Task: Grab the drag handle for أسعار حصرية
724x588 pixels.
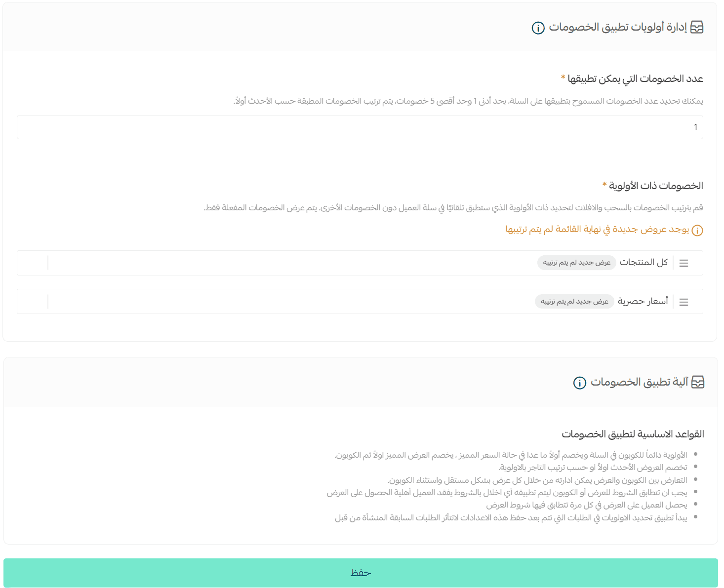Action: coord(684,302)
